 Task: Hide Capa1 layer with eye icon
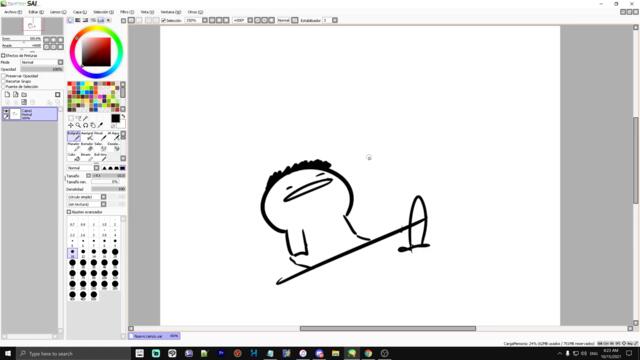click(6, 111)
